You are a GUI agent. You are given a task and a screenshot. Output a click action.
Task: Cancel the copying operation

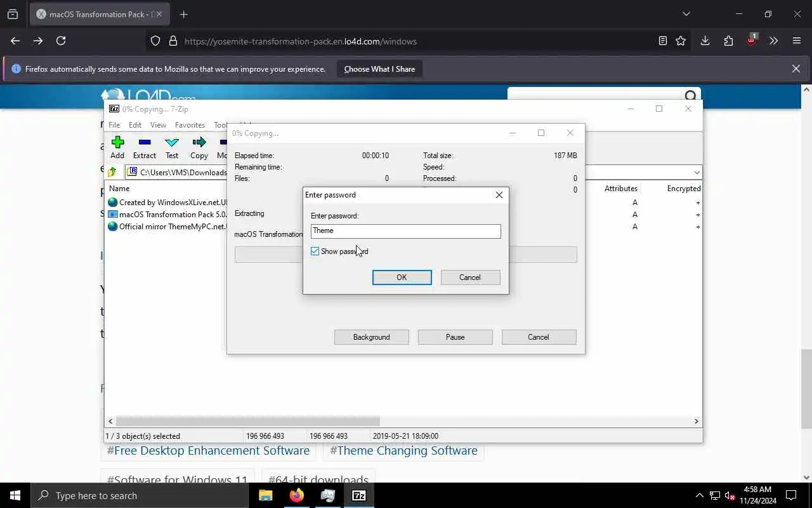point(539,337)
